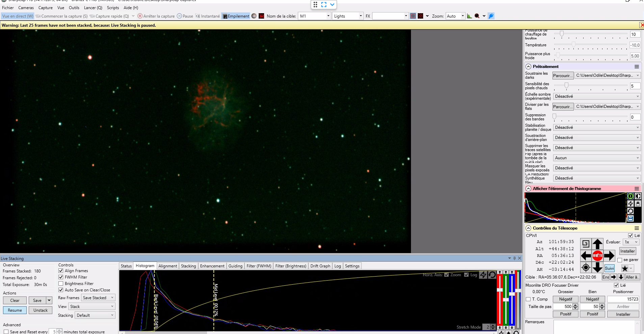
Task: Open the histogram stretch panel hamburger menu
Action: pyautogui.click(x=637, y=189)
